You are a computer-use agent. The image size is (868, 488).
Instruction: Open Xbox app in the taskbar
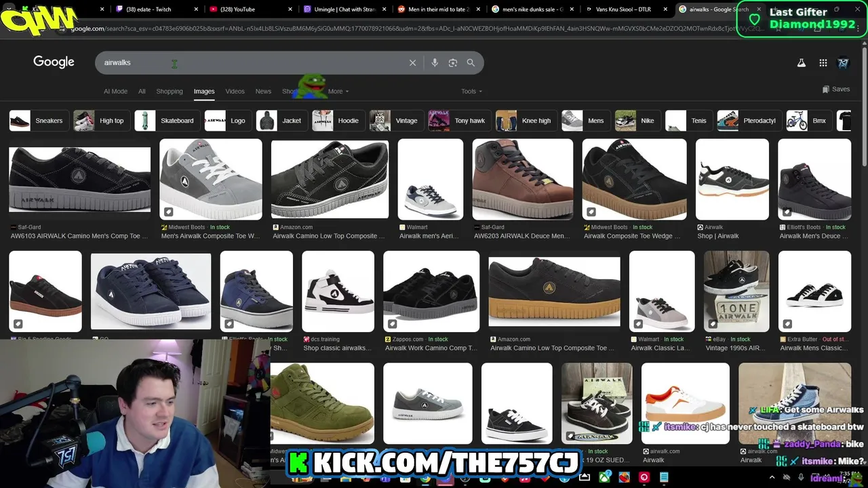click(x=604, y=477)
